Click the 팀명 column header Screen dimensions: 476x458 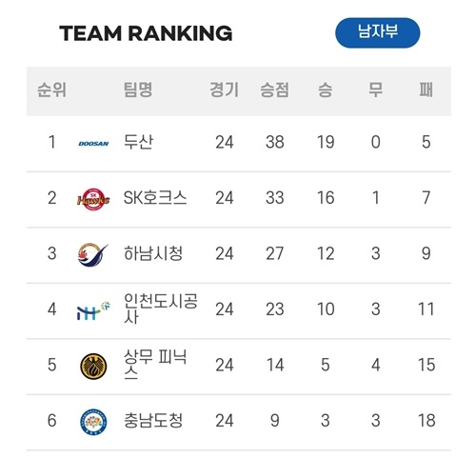pos(138,90)
